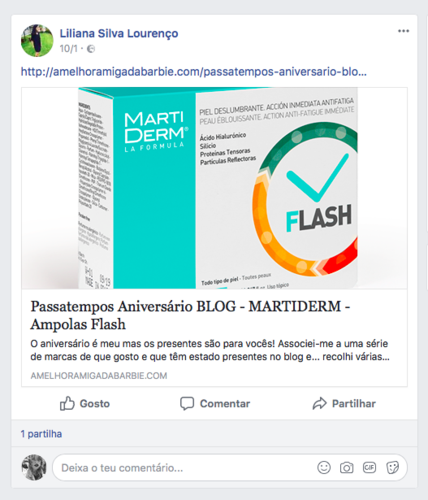Click the thumbs-up Gosto icon

[67, 403]
